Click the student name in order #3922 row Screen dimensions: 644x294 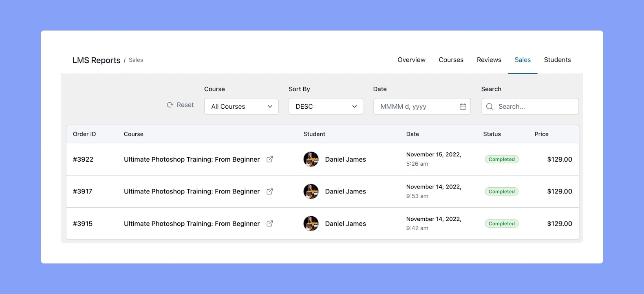pyautogui.click(x=345, y=159)
